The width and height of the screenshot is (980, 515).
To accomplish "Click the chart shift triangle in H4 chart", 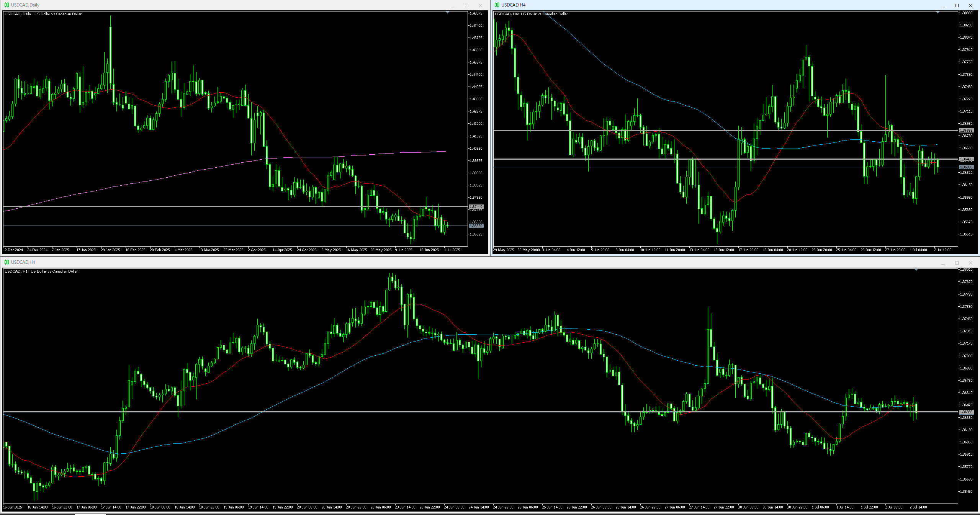I will coord(937,13).
